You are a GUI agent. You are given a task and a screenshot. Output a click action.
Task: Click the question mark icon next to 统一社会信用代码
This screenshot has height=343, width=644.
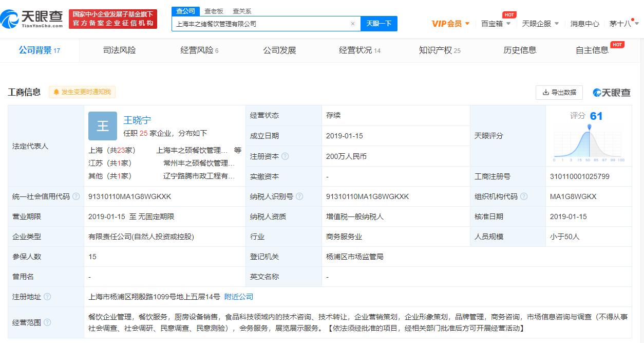(x=75, y=196)
